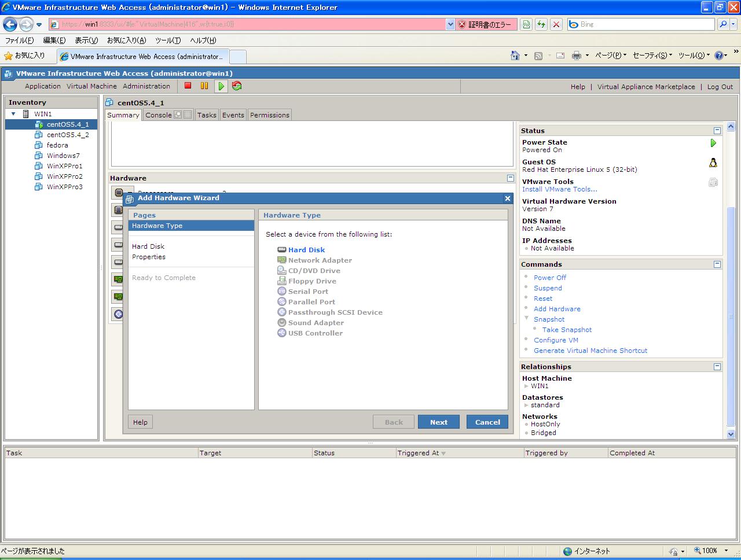The image size is (741, 560).
Task: Click Install VMware Tools link
Action: tap(560, 189)
